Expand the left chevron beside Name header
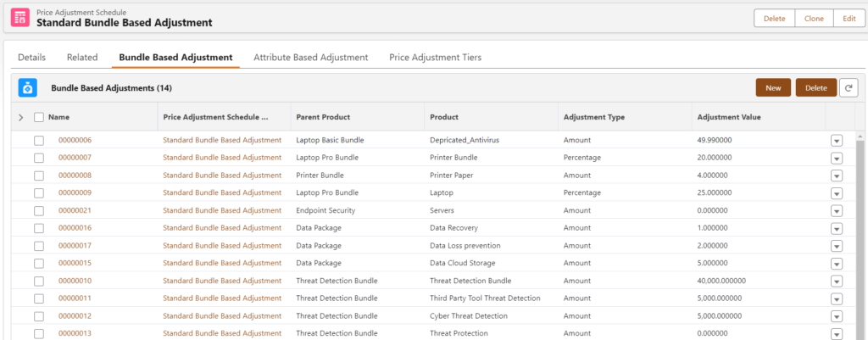The image size is (868, 340). pos(21,117)
